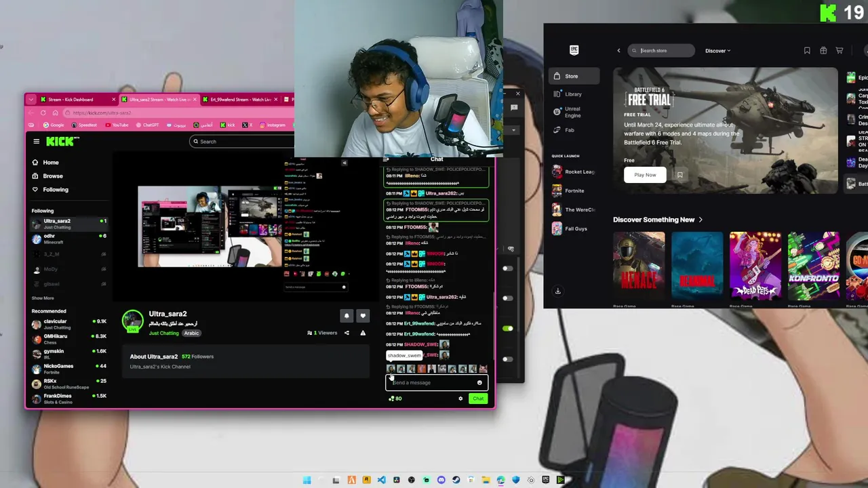
Task: Open Browse in Kick sidebar
Action: 52,176
